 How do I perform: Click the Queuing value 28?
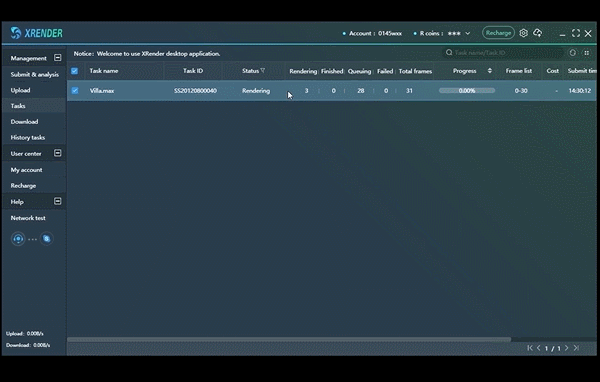[x=360, y=91]
